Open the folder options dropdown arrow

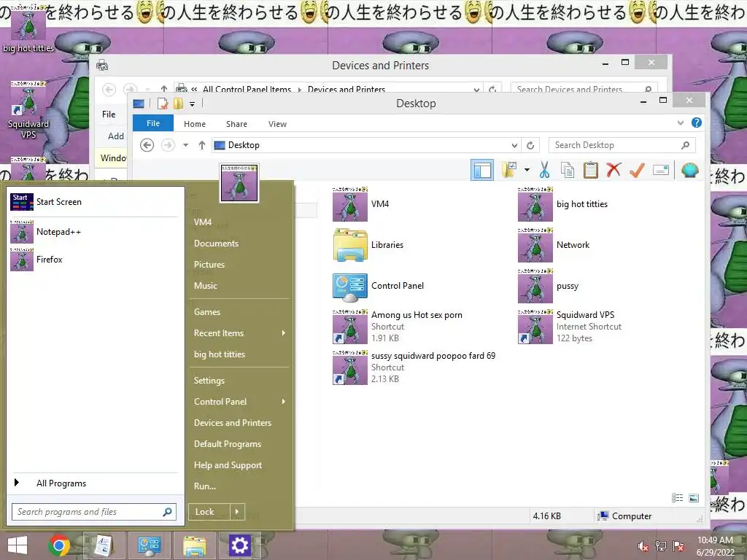pyautogui.click(x=527, y=170)
